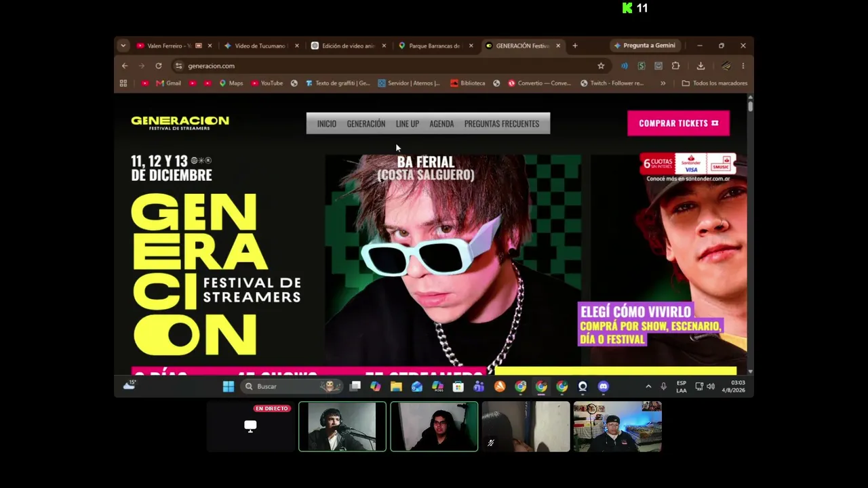This screenshot has width=868, height=488.
Task: Close the Valen Ferreiro YouTube tab
Action: click(x=210, y=45)
